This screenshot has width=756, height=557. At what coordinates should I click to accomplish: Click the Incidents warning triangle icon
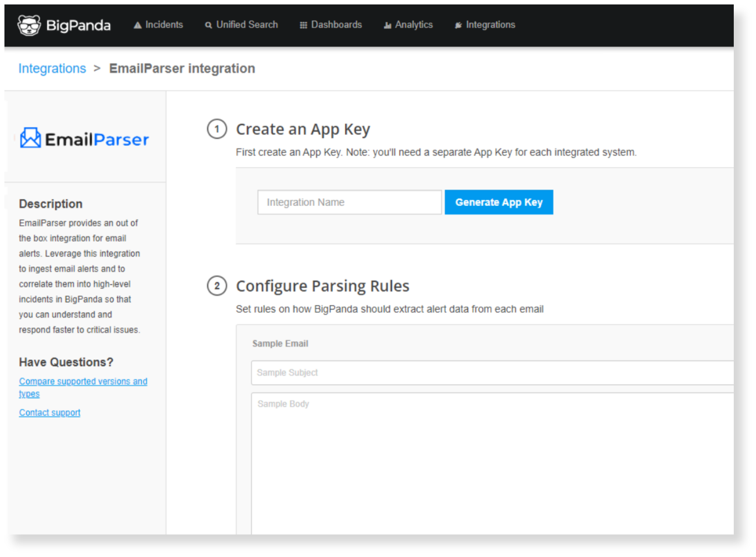point(138,25)
